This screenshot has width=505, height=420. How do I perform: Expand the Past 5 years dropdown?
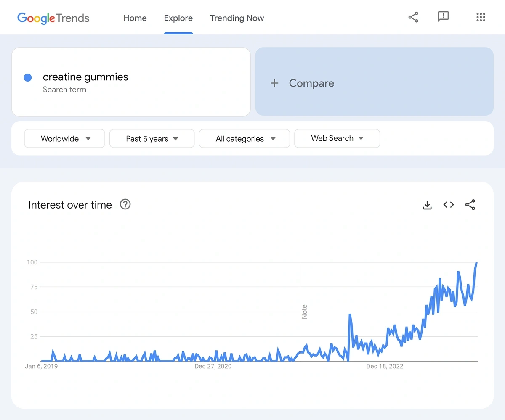coord(152,139)
